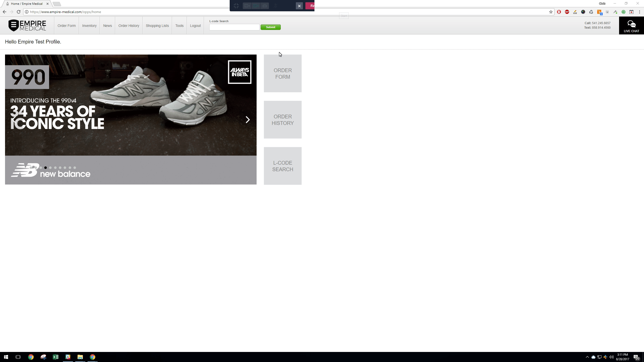Click the greyed-out X extension icon
The image size is (644, 362).
pos(607,12)
